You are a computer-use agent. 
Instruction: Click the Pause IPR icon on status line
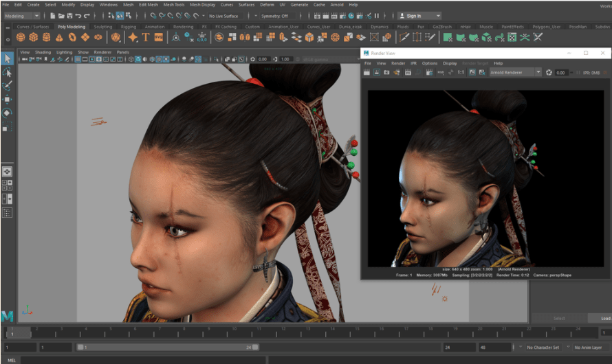[x=377, y=16]
